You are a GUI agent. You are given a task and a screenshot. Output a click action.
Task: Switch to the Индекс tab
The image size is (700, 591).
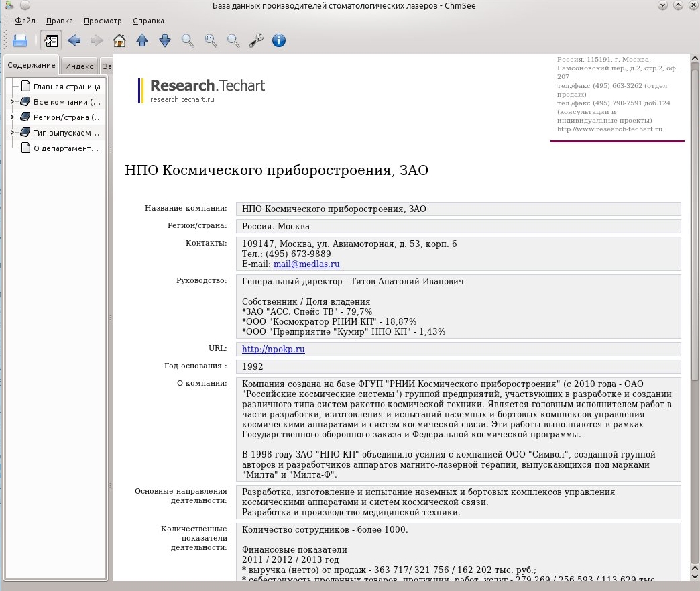pyautogui.click(x=79, y=66)
